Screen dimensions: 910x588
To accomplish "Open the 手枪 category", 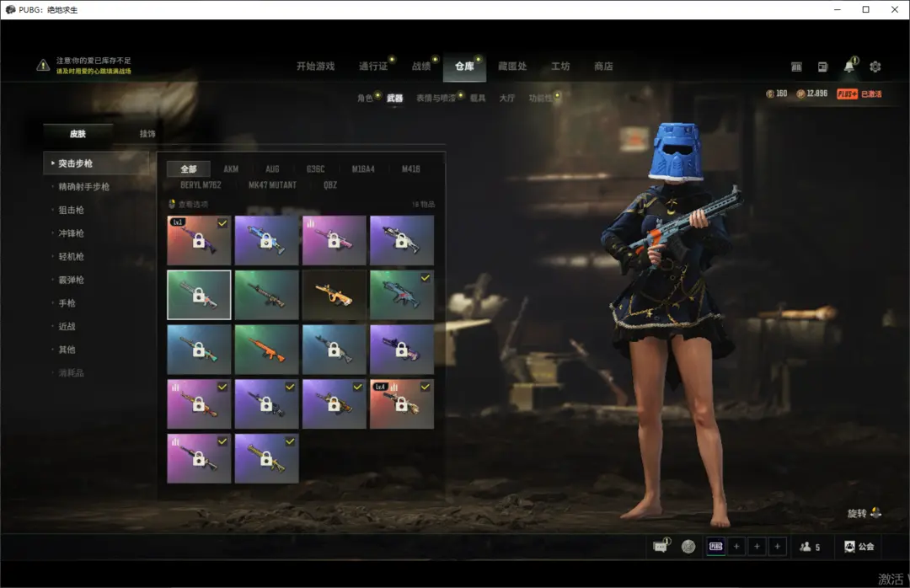I will click(x=67, y=303).
